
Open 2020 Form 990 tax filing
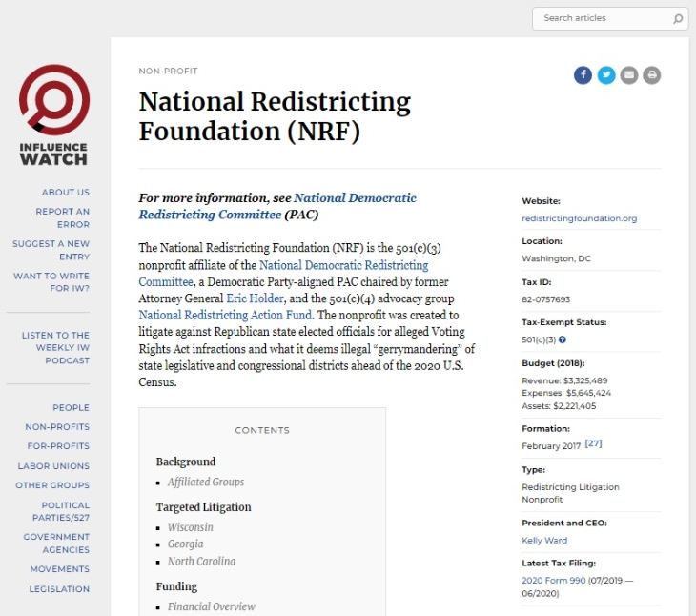(554, 581)
